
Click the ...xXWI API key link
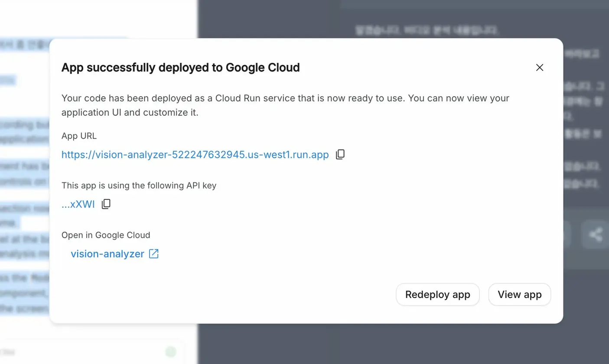78,205
